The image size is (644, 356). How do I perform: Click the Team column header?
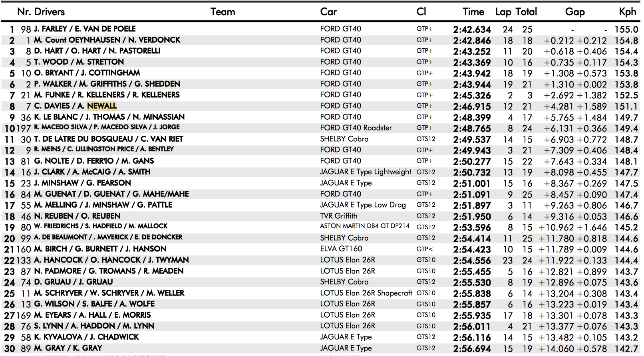pyautogui.click(x=223, y=12)
